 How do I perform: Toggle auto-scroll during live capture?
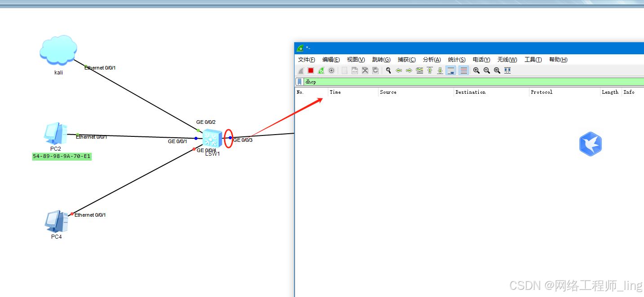click(450, 70)
